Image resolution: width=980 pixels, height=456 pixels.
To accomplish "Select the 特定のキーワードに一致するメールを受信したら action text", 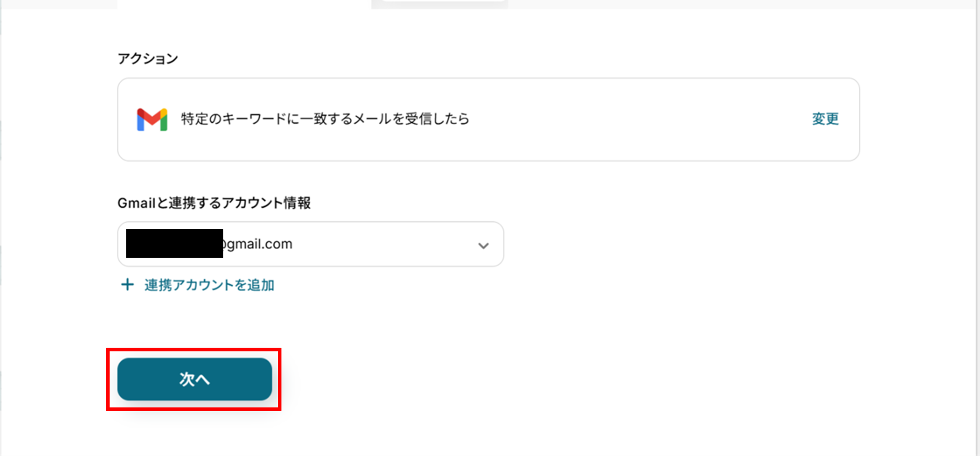I will (325, 119).
